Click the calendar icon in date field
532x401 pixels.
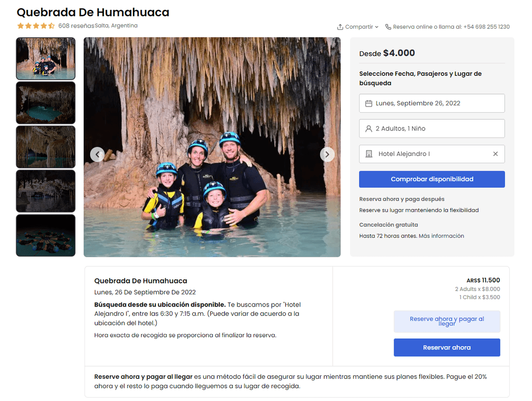[x=368, y=103]
